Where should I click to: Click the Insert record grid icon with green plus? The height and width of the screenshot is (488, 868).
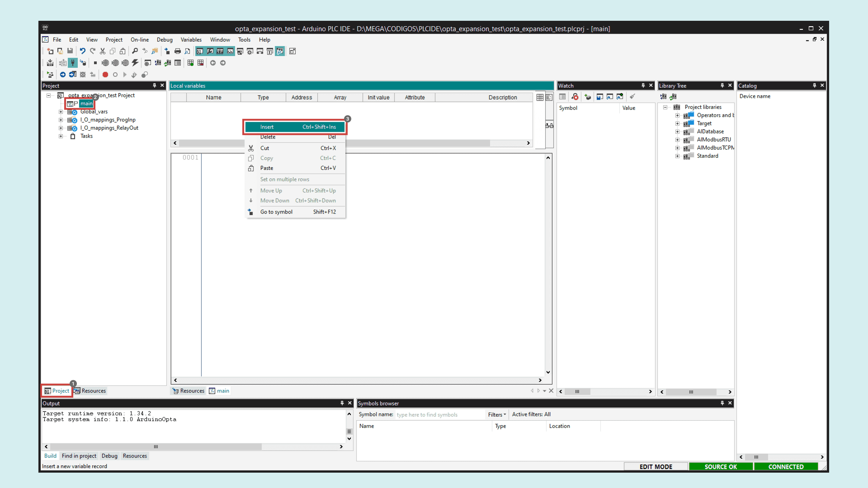pyautogui.click(x=190, y=63)
